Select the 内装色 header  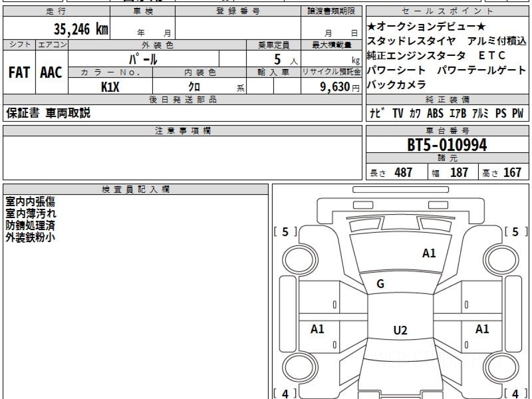click(199, 72)
